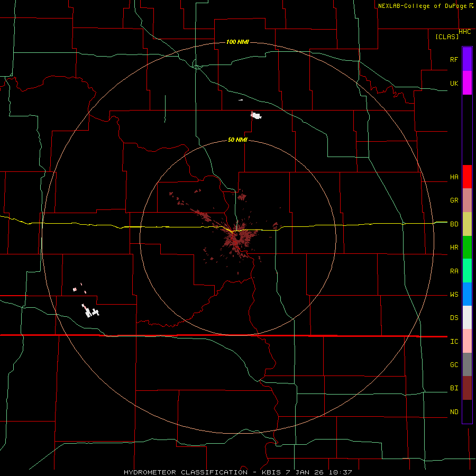Screen dimensions: 476x476
Task: Select the BD yellow legend swatch
Action: 467,224
